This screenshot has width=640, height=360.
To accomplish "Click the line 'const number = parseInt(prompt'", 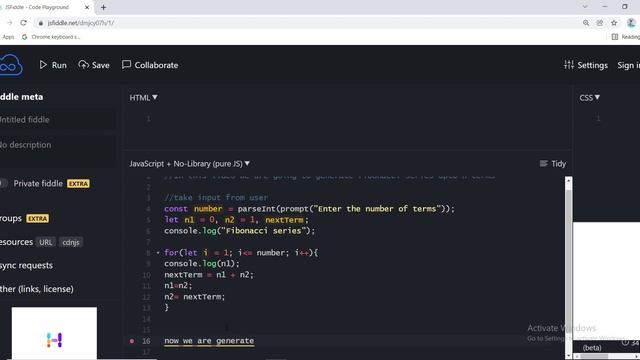I will coord(309,209).
